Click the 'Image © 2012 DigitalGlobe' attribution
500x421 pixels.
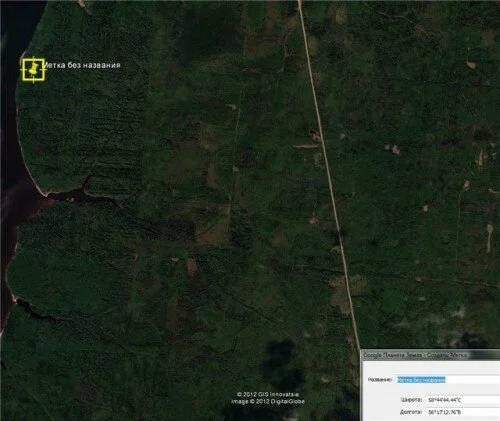click(x=268, y=401)
